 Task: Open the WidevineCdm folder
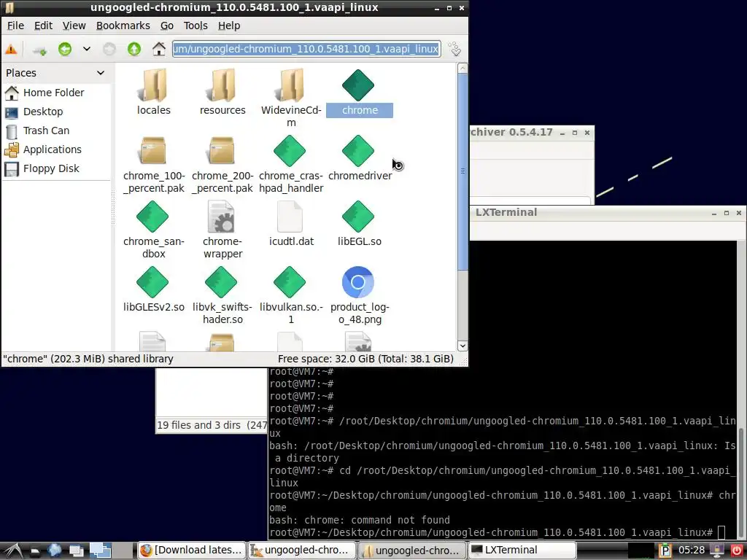tap(291, 98)
